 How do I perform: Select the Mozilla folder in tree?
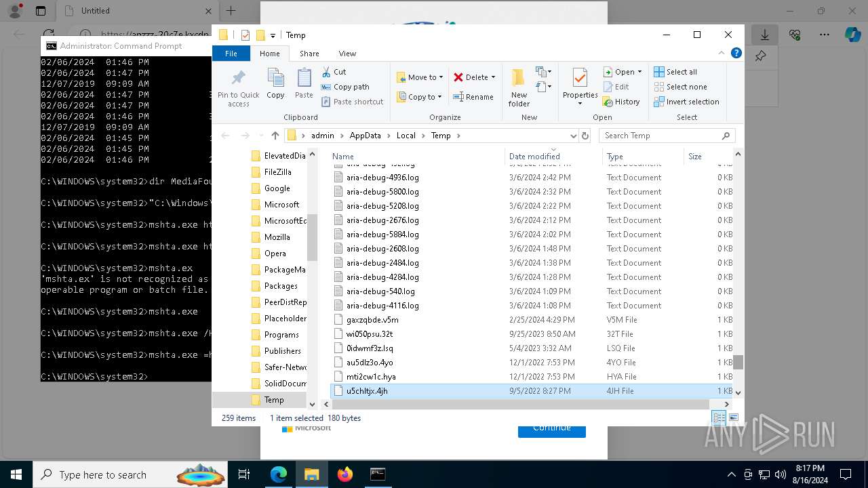pos(277,237)
